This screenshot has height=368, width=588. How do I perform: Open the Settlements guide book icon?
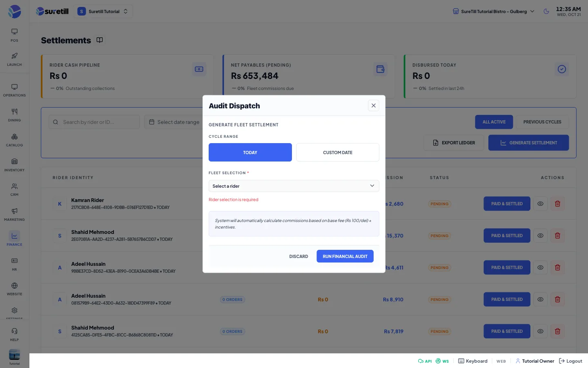coord(100,40)
